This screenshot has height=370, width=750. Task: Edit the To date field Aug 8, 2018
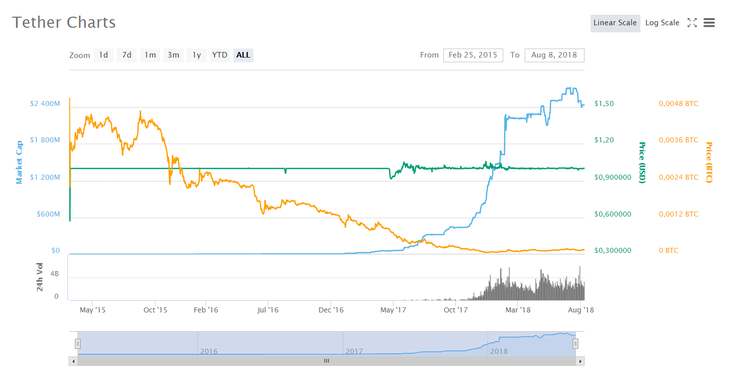[x=554, y=55]
